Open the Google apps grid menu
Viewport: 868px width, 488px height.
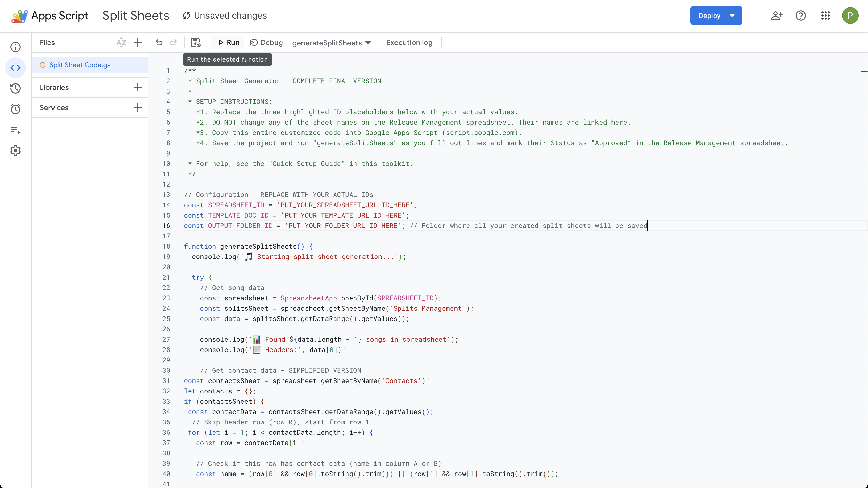pyautogui.click(x=826, y=16)
